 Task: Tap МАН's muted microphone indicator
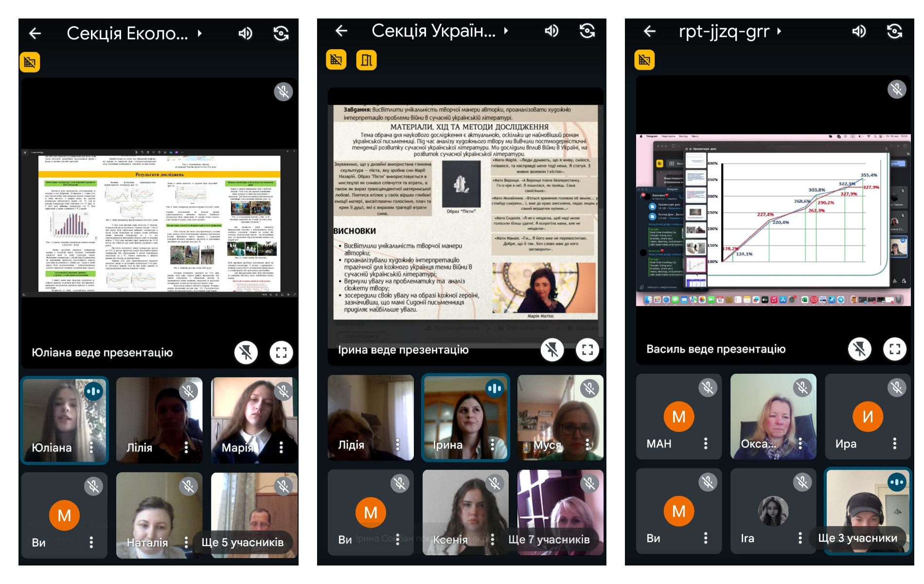click(708, 387)
